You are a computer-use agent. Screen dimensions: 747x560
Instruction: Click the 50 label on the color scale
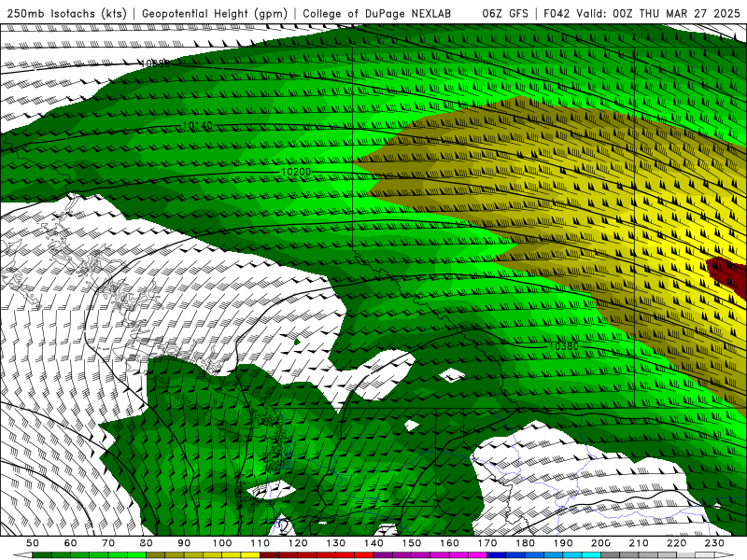(33, 543)
